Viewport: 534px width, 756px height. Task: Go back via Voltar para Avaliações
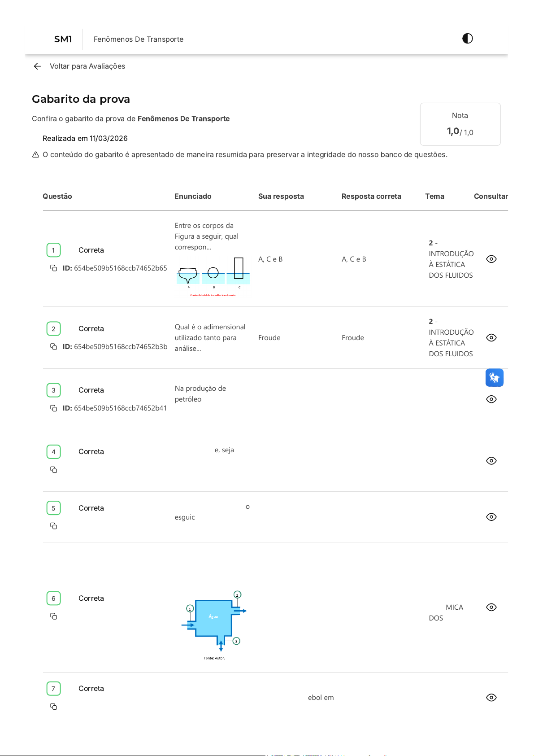tap(87, 66)
